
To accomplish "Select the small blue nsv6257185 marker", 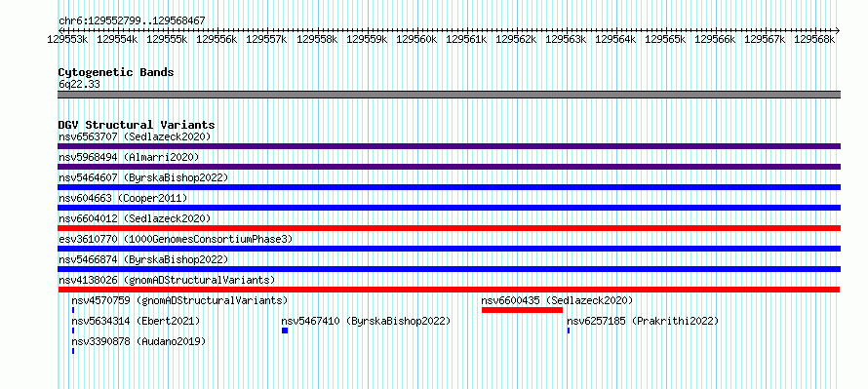I will (568, 331).
